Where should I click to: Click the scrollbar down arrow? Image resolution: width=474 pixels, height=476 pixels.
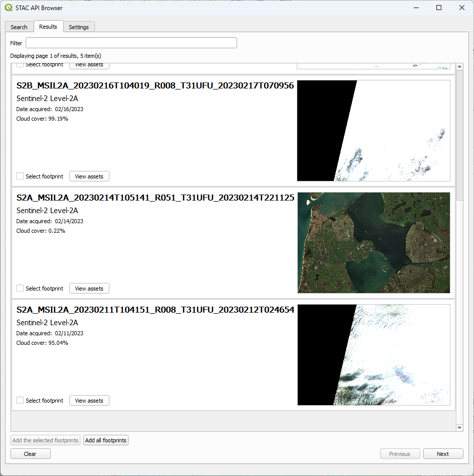coord(459,427)
